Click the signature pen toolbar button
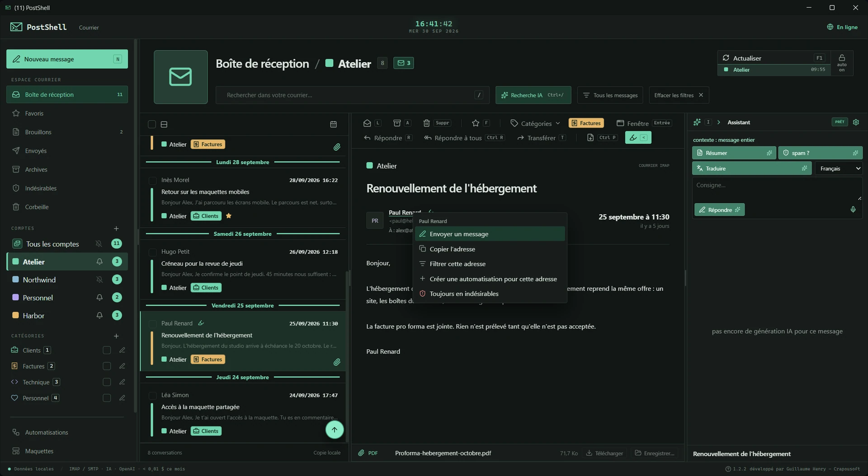 click(x=638, y=137)
